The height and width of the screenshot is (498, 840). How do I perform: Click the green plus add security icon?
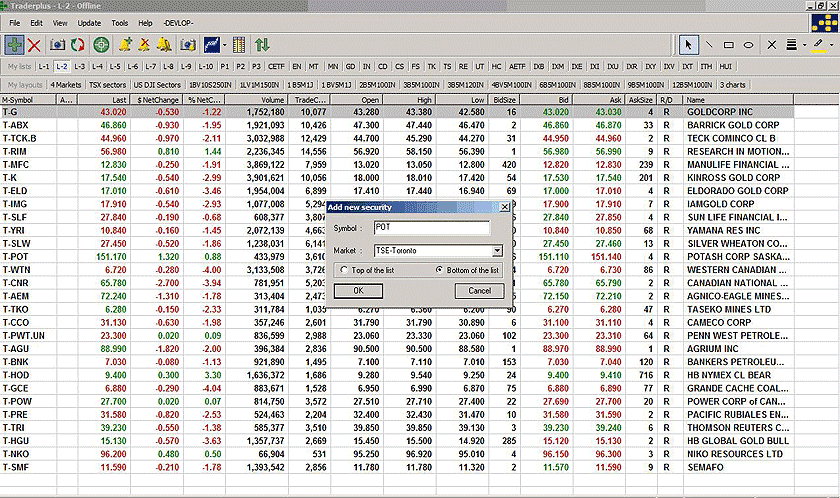click(14, 45)
